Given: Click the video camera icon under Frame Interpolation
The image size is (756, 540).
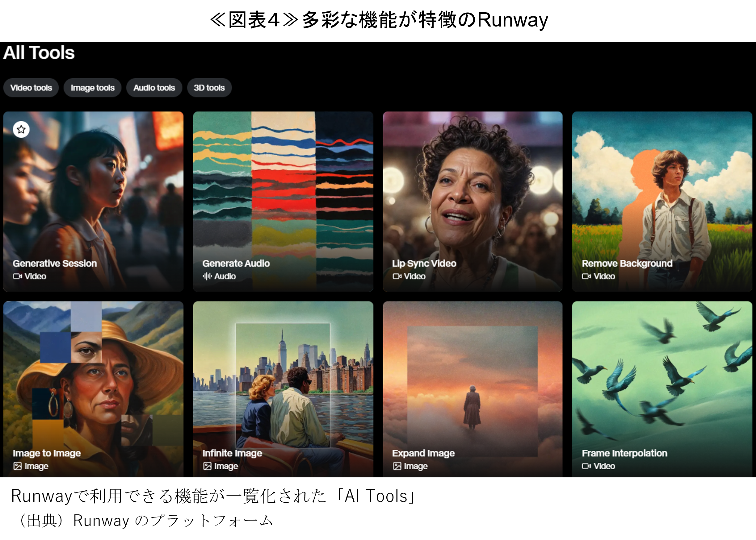Looking at the screenshot, I should 587,466.
